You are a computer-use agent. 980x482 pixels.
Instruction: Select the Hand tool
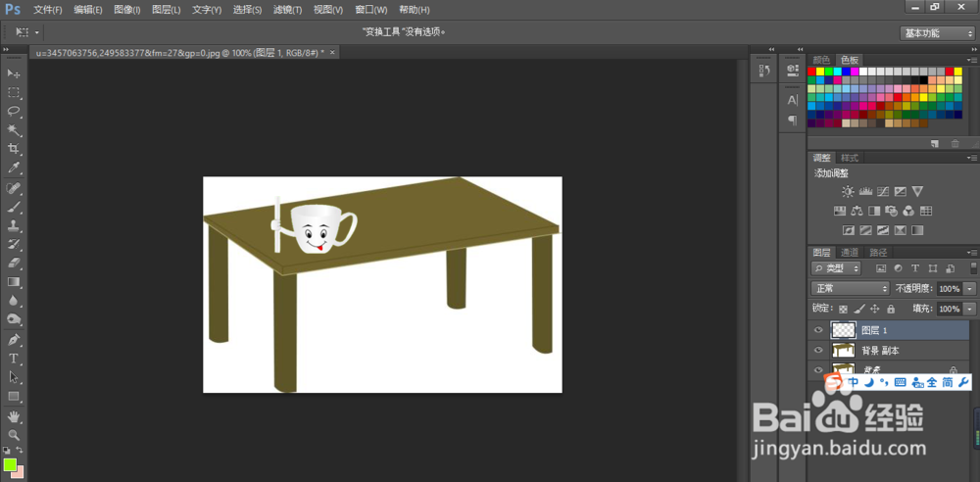13,416
